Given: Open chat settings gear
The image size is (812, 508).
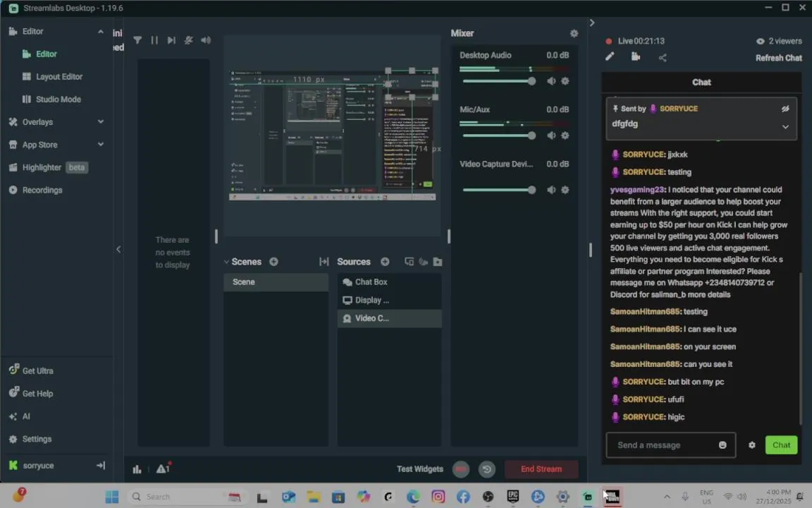Looking at the screenshot, I should point(751,445).
